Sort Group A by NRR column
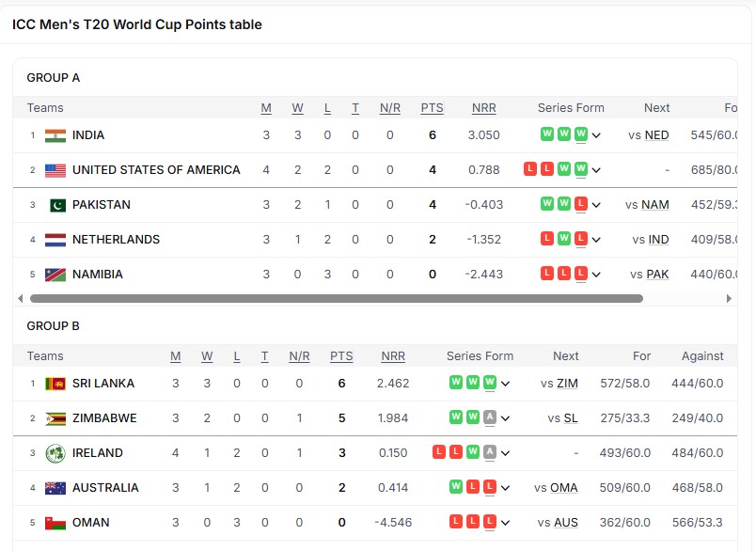 483,108
